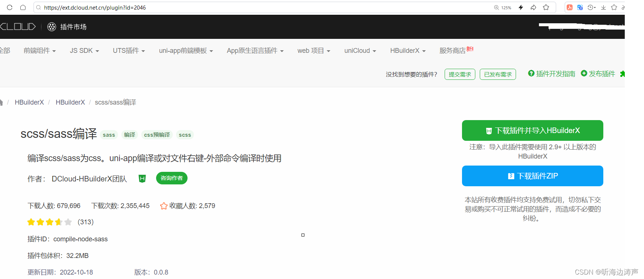Open the 服务商店 nav item
Image resolution: width=644 pixels, height=279 pixels.
(456, 50)
